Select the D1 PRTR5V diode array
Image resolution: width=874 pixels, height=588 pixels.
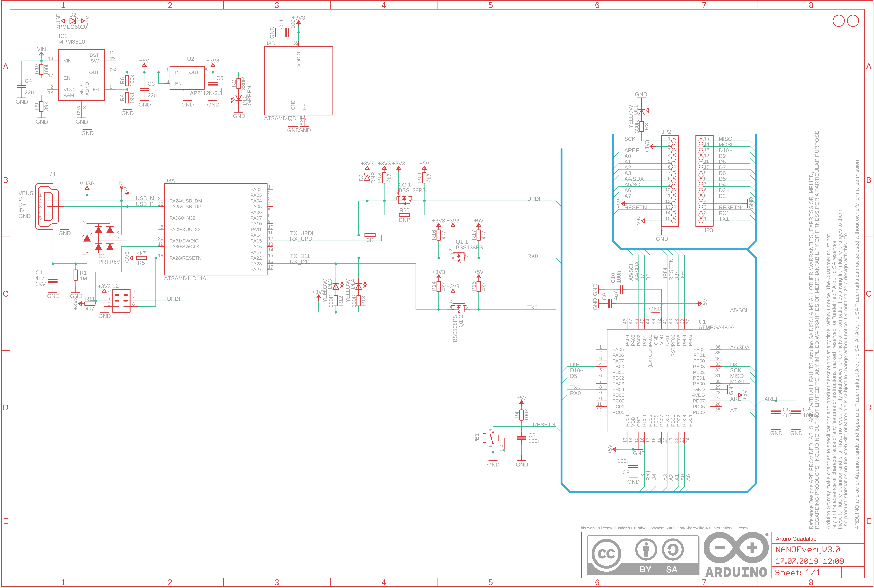99,238
